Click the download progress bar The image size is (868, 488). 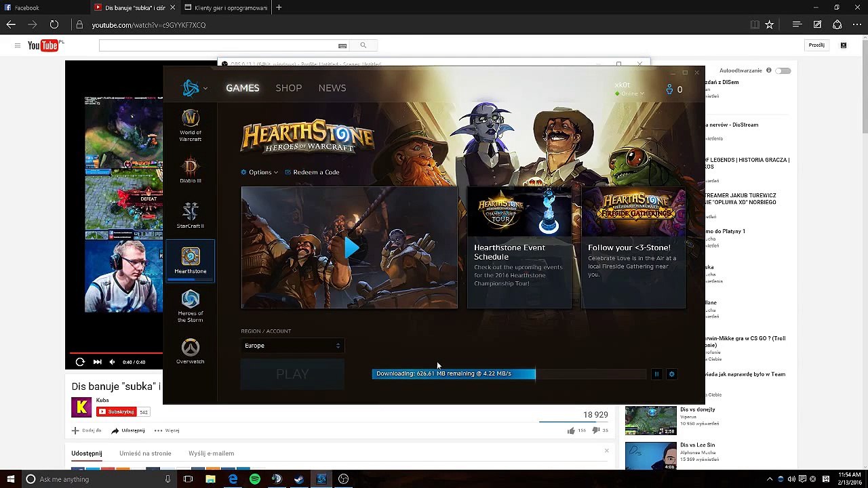509,373
